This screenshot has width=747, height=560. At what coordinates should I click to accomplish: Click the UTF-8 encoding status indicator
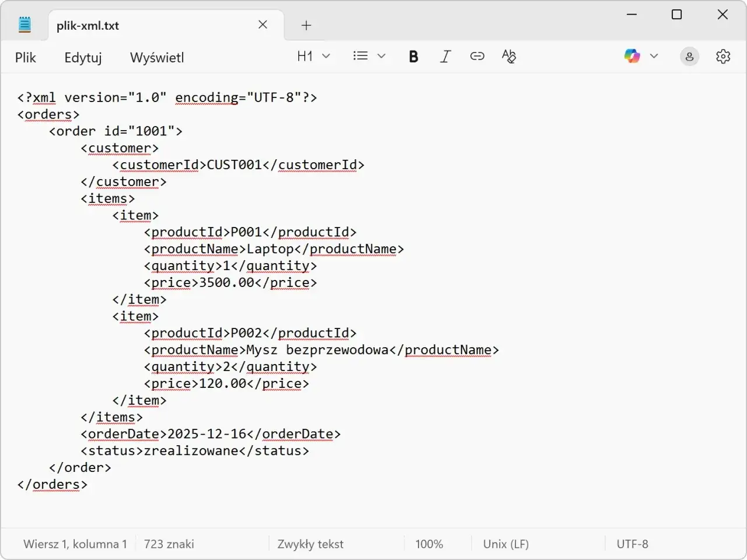[633, 544]
